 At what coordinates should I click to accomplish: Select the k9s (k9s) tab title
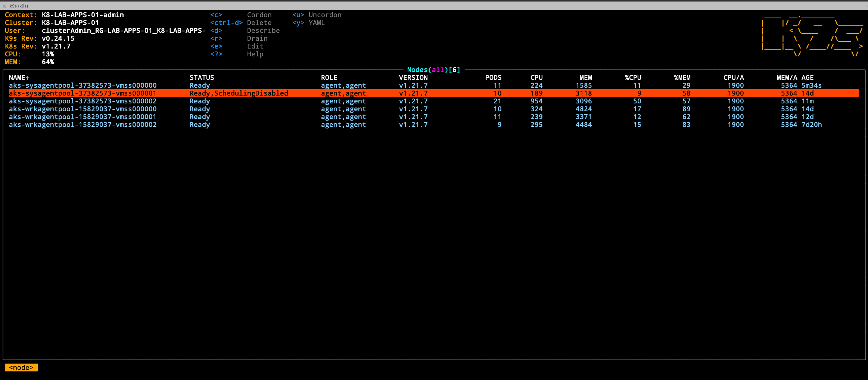(x=19, y=6)
